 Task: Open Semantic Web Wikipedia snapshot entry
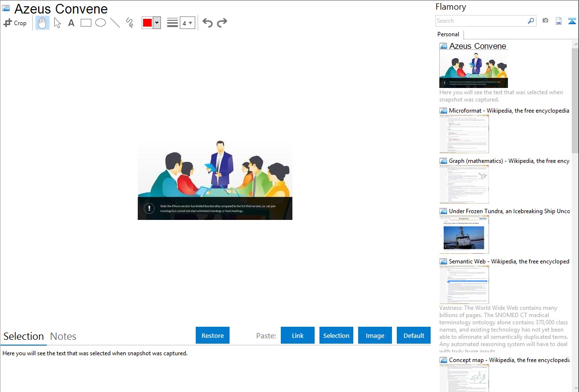coord(509,261)
